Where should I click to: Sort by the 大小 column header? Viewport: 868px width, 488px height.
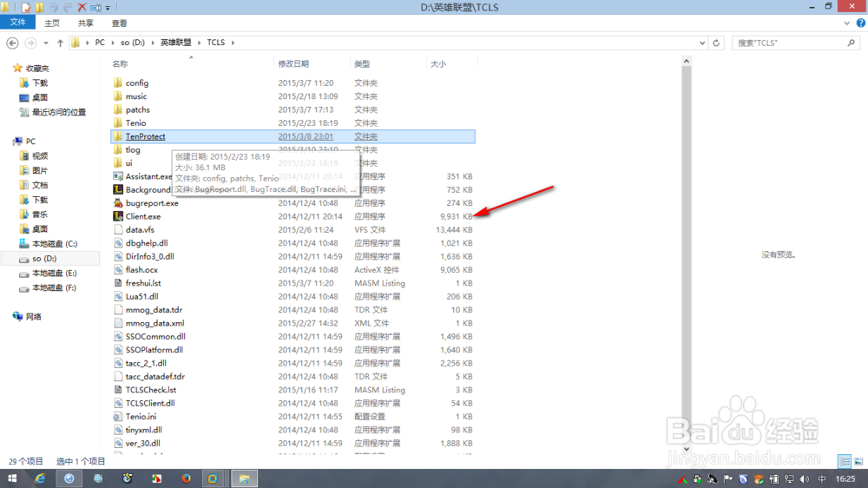[x=438, y=63]
